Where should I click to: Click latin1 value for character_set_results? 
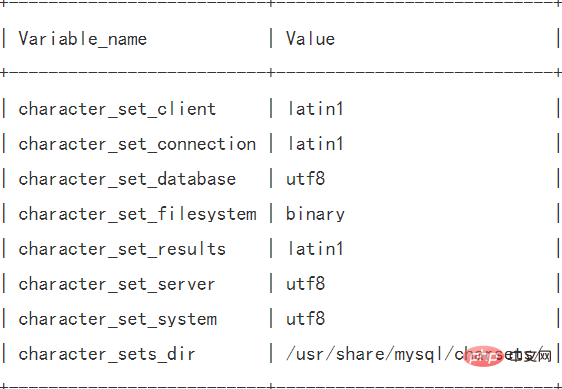[x=315, y=248]
